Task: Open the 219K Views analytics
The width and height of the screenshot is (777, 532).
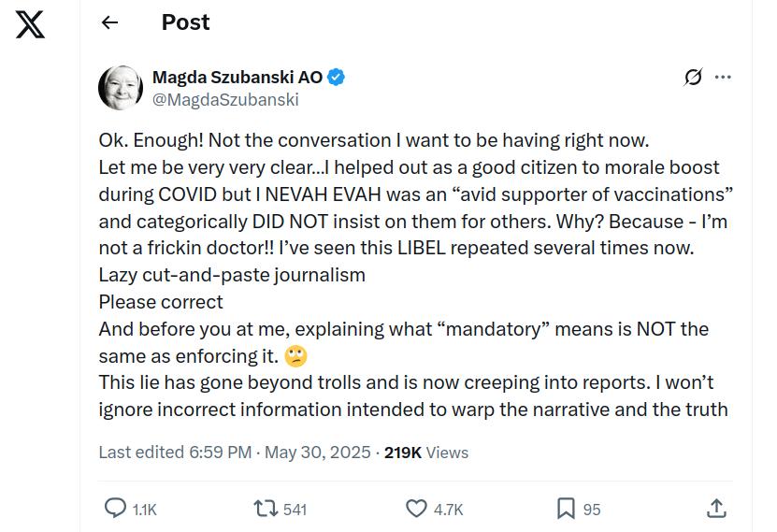Action: [426, 453]
